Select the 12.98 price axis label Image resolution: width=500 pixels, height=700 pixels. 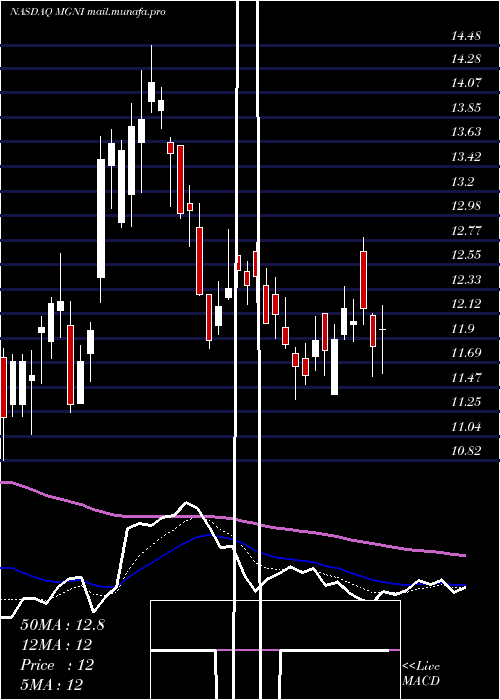click(466, 206)
